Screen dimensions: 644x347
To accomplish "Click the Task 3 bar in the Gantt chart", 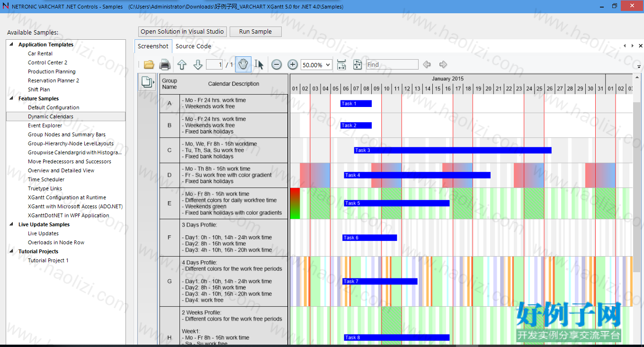I will point(453,151).
